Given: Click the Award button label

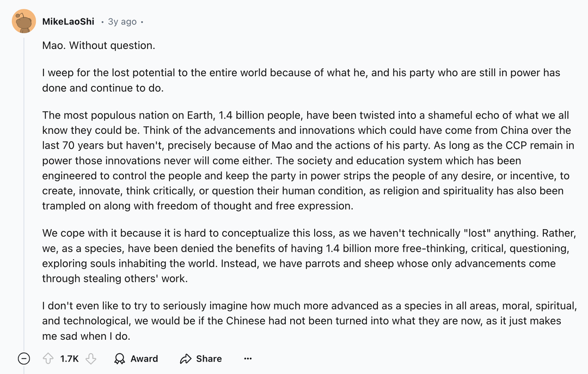Looking at the screenshot, I should point(144,359).
